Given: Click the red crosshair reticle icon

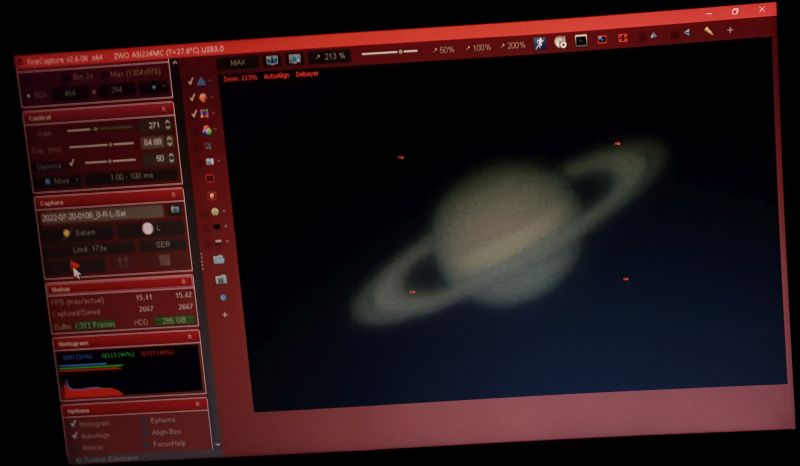Looking at the screenshot, I should pos(622,39).
